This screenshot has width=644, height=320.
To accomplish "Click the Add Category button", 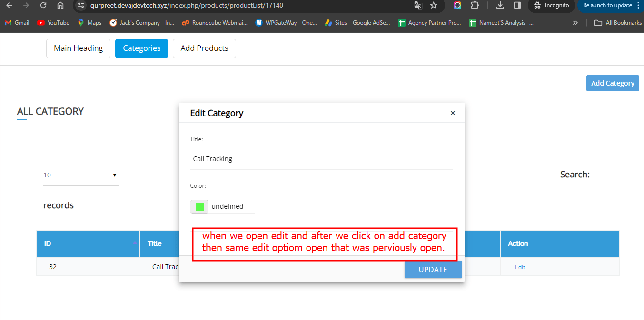I will point(612,83).
